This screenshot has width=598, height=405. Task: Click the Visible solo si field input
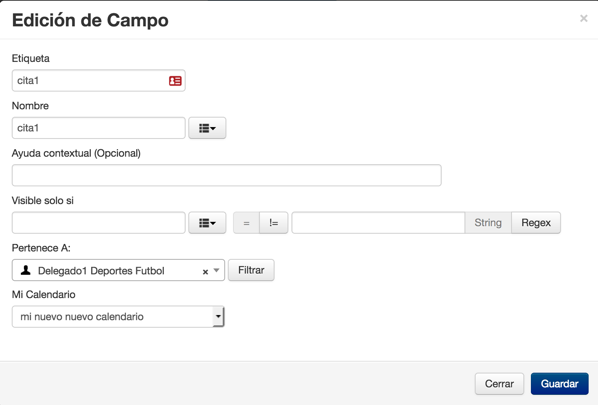coord(98,223)
